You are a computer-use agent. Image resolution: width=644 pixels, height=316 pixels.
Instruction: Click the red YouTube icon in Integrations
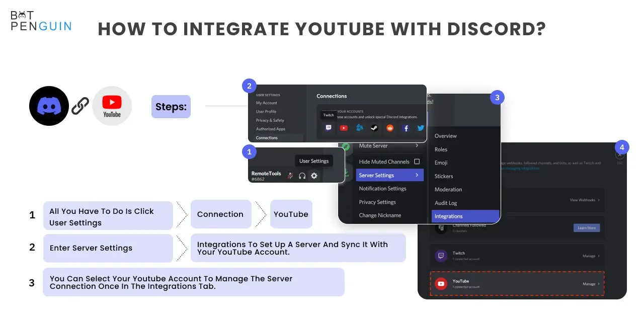point(441,284)
